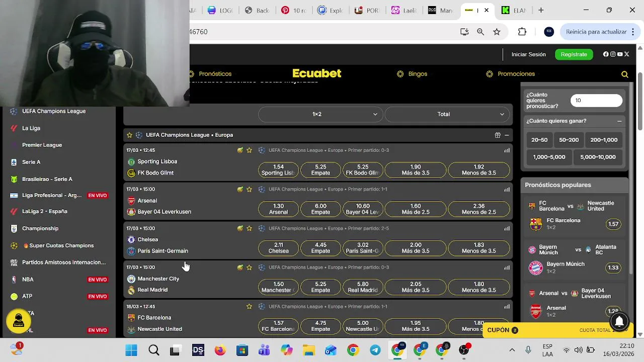Image resolution: width=644 pixels, height=362 pixels.
Task: Click the gift icon in Champions League header
Action: point(498,135)
